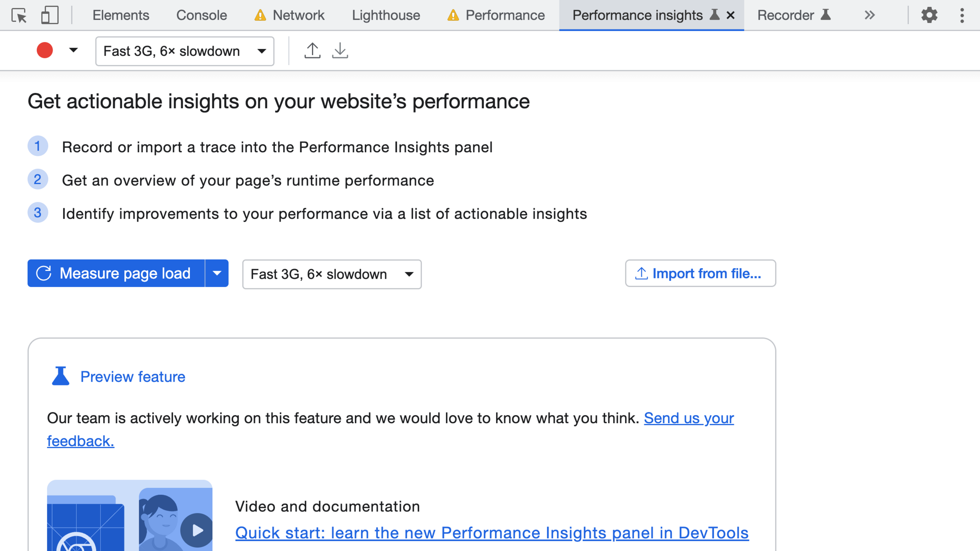Expand the Measure page load options arrow
Image resolution: width=980 pixels, height=551 pixels.
click(x=217, y=273)
